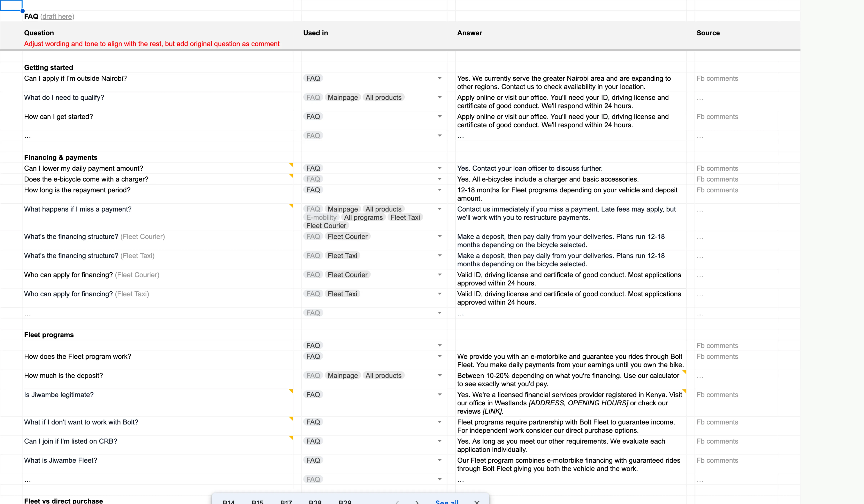Open the "Used in" dropdown for "How can I get started?"
The width and height of the screenshot is (864, 504).
440,117
